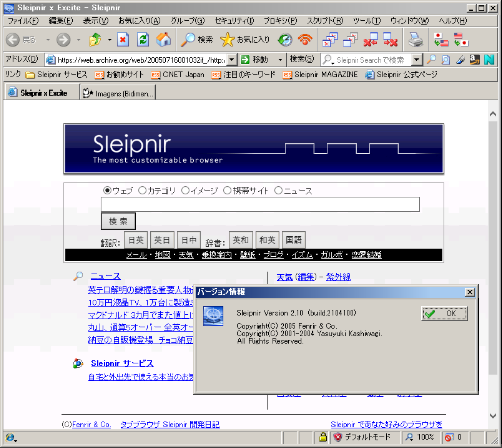The image size is (502, 448).
Task: Click the page scrollbar down arrow
Action: [493, 415]
